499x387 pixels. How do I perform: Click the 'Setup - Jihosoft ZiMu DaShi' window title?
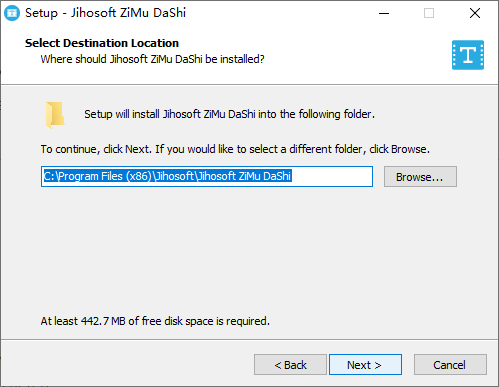click(x=105, y=13)
